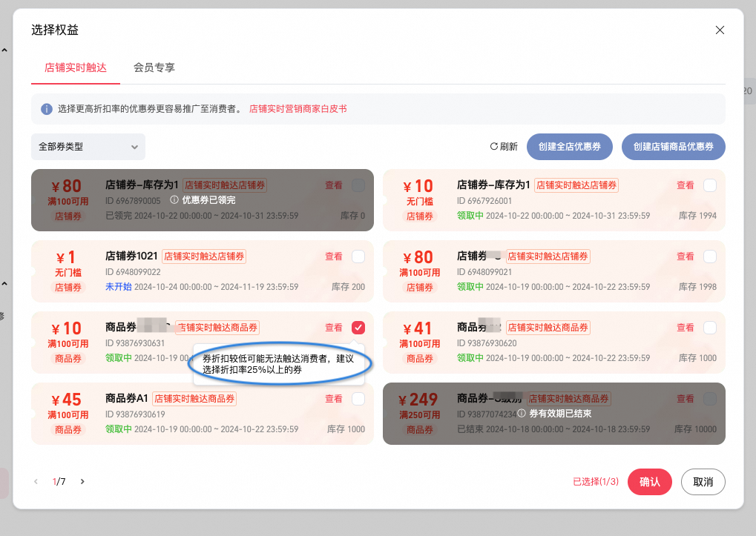Click 查看 on coupon ID 6967890005
Image resolution: width=756 pixels, height=536 pixels.
pyautogui.click(x=334, y=185)
